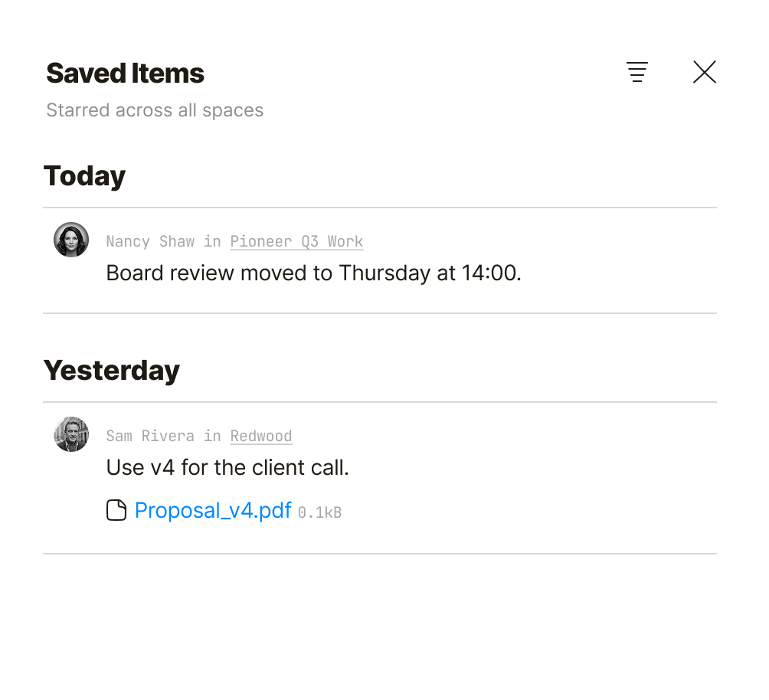Screen dimensions: 769x700
Task: Close the Saved Items panel
Action: pos(704,72)
